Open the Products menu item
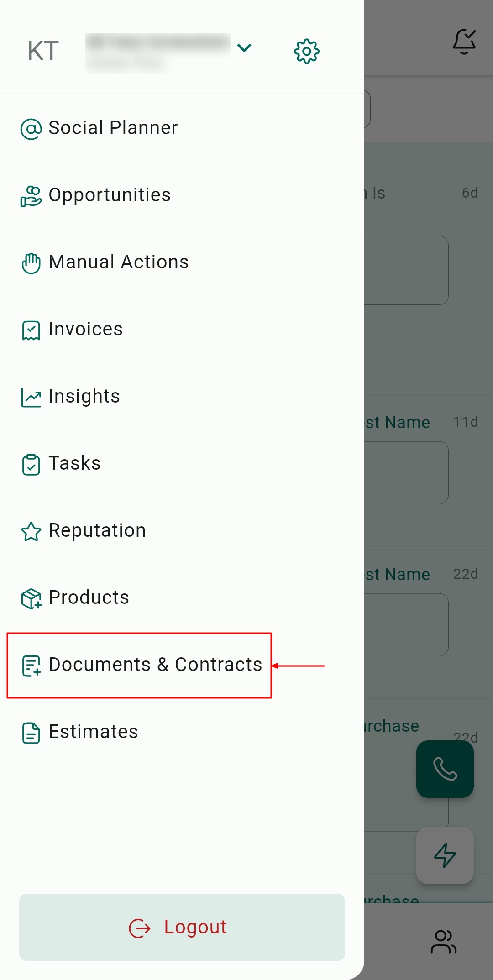The width and height of the screenshot is (493, 980). click(x=89, y=597)
